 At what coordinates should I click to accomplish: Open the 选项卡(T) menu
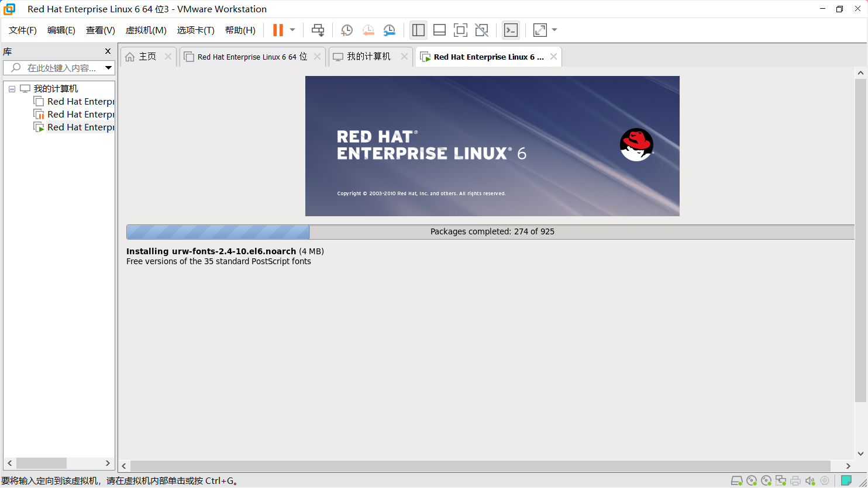pyautogui.click(x=196, y=30)
